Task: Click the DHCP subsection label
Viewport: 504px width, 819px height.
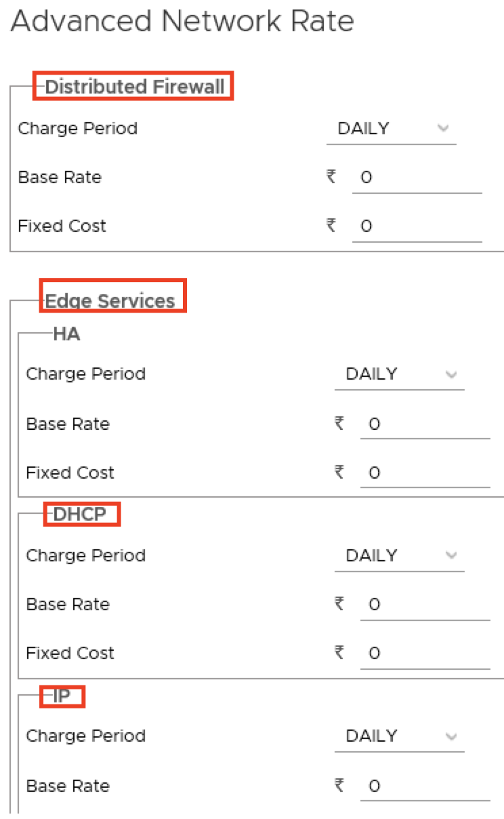Action: pos(80,515)
